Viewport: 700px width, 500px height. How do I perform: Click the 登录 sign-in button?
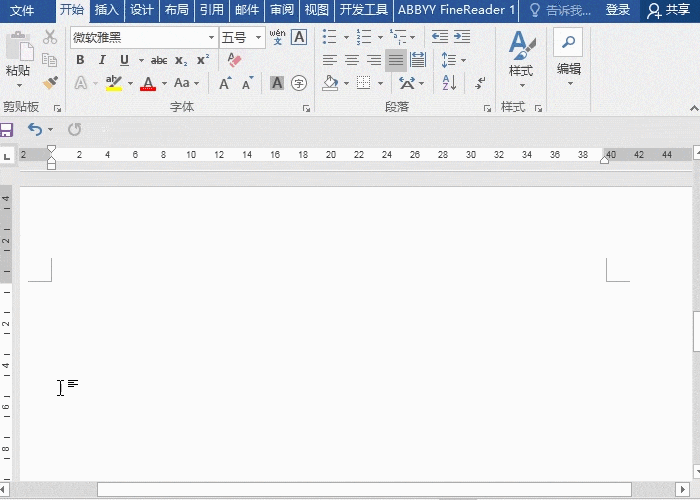click(x=618, y=10)
